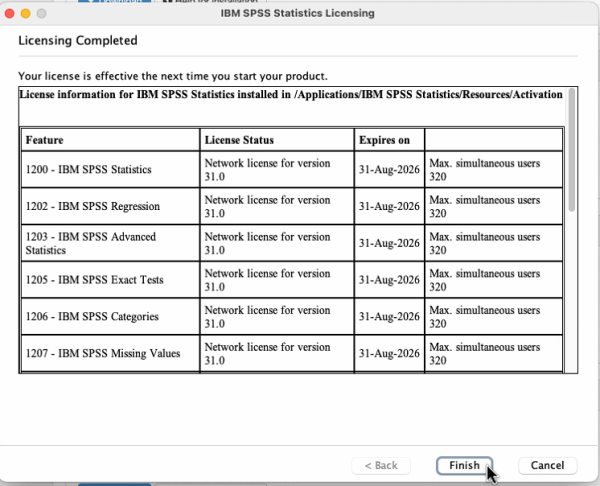
Task: Click the Cancel button
Action: [547, 465]
